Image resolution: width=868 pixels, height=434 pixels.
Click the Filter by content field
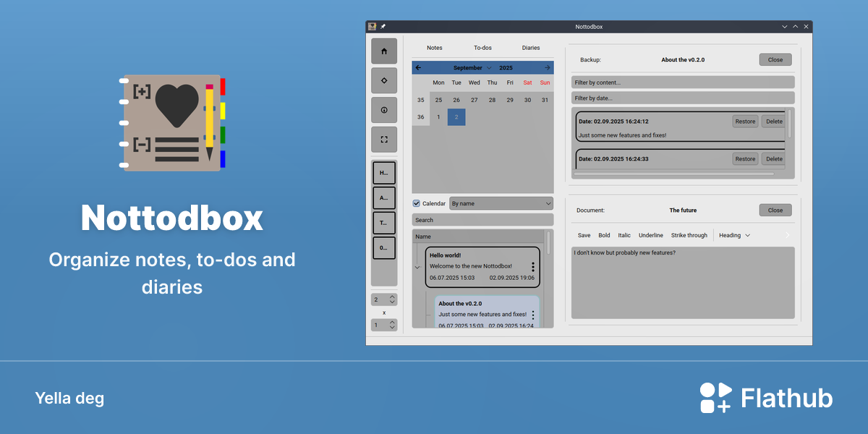683,82
